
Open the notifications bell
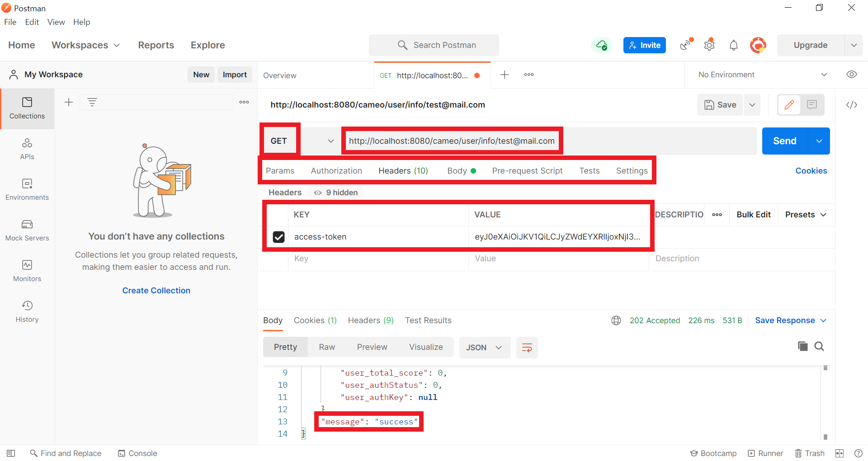point(734,45)
